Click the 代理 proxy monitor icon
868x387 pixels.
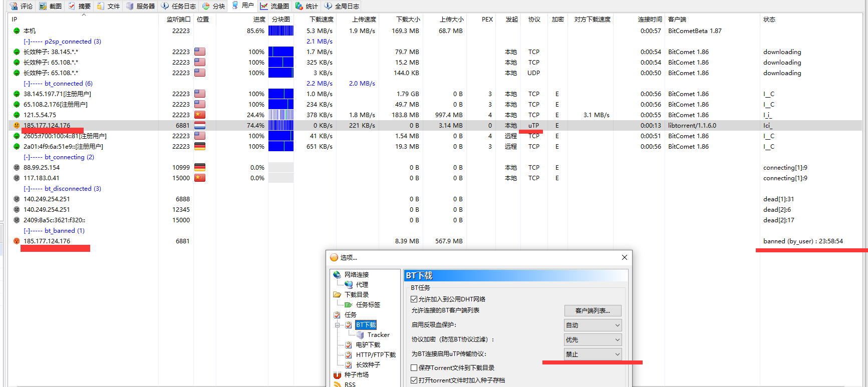pyautogui.click(x=349, y=285)
